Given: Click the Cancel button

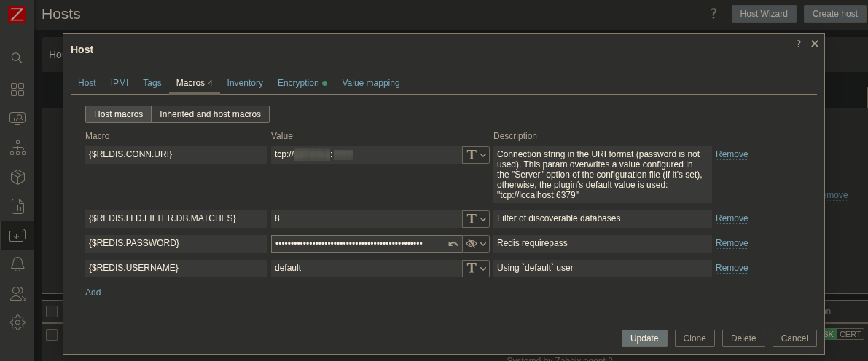Looking at the screenshot, I should click(x=794, y=338).
